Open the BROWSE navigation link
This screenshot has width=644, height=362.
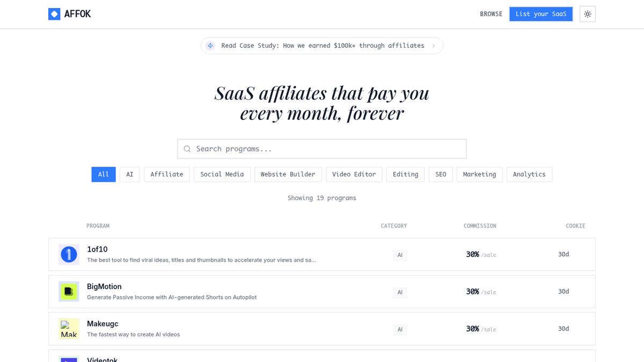pyautogui.click(x=491, y=14)
